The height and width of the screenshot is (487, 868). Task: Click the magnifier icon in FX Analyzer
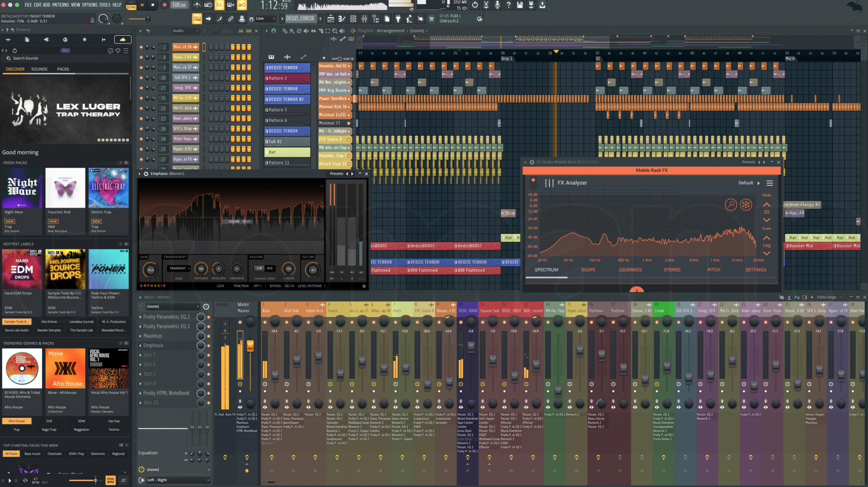[731, 205]
